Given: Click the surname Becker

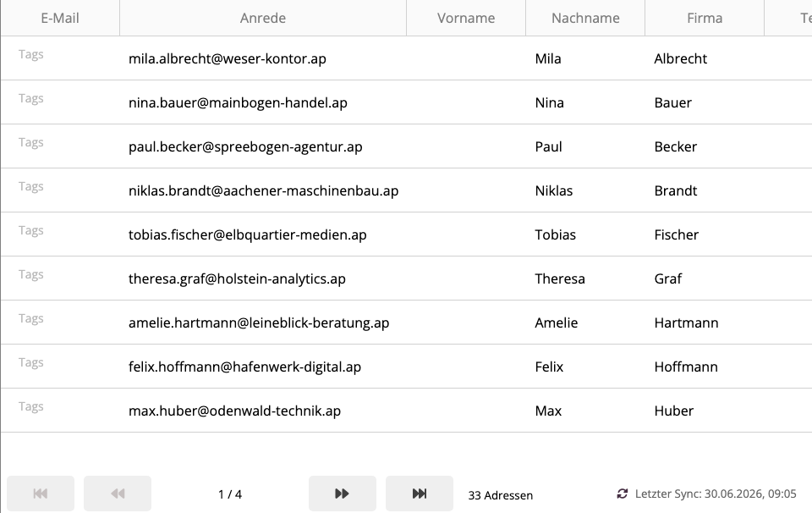Looking at the screenshot, I should point(675,146).
